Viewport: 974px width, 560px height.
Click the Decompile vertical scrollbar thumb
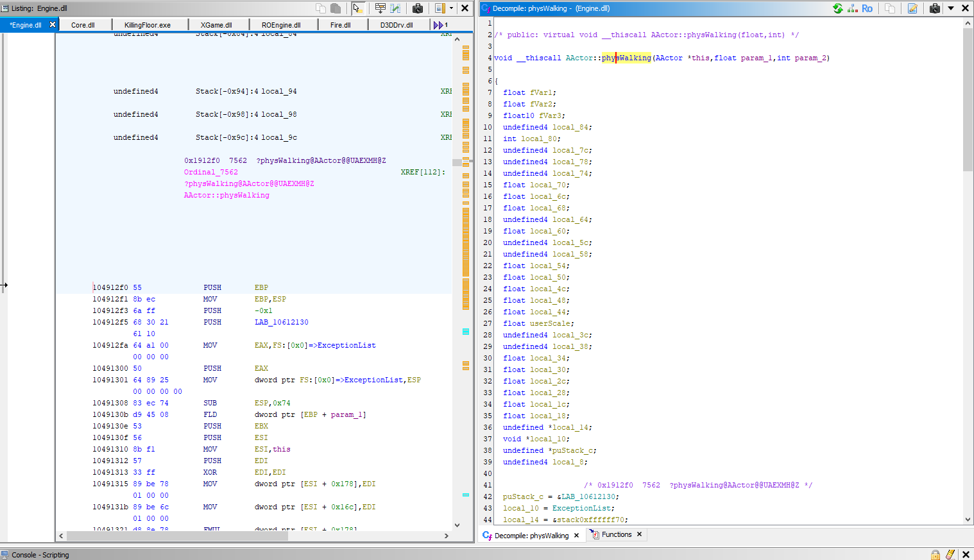(968, 99)
